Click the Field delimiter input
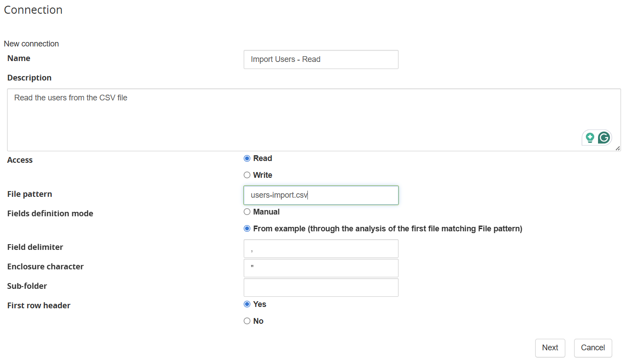 point(321,249)
